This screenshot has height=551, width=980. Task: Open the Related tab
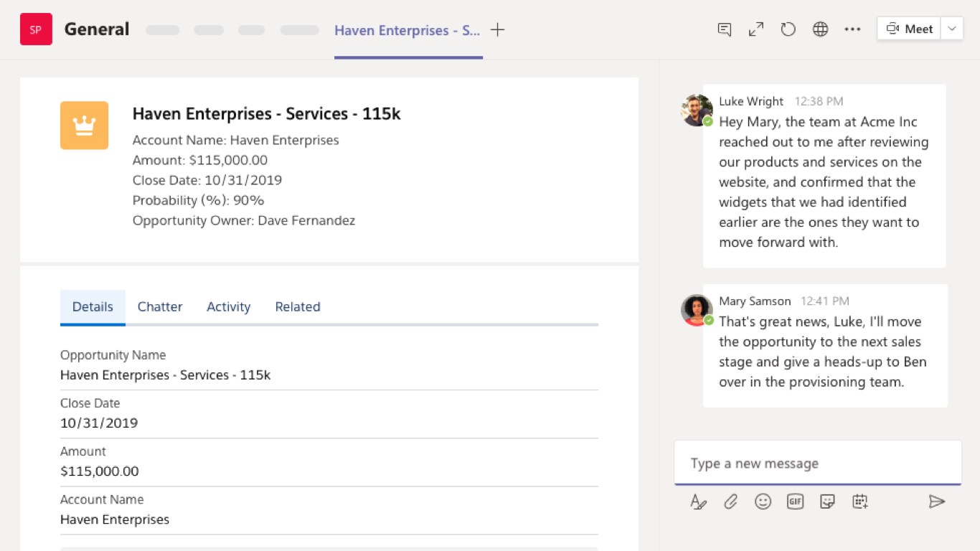point(297,306)
